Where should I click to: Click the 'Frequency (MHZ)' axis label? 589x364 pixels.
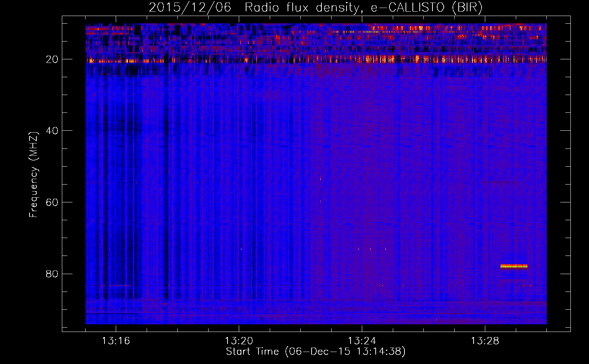(x=33, y=174)
